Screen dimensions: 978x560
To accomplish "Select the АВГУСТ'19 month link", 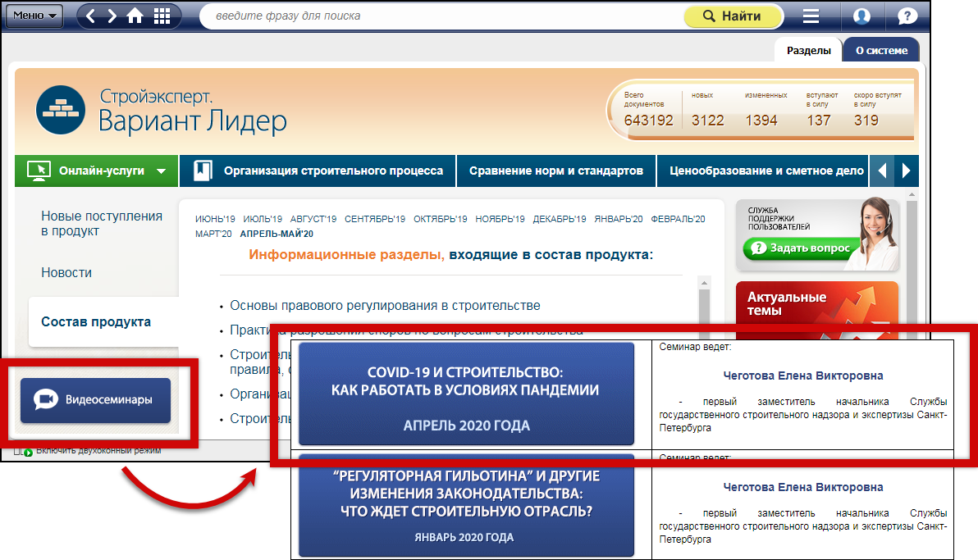I will click(313, 219).
